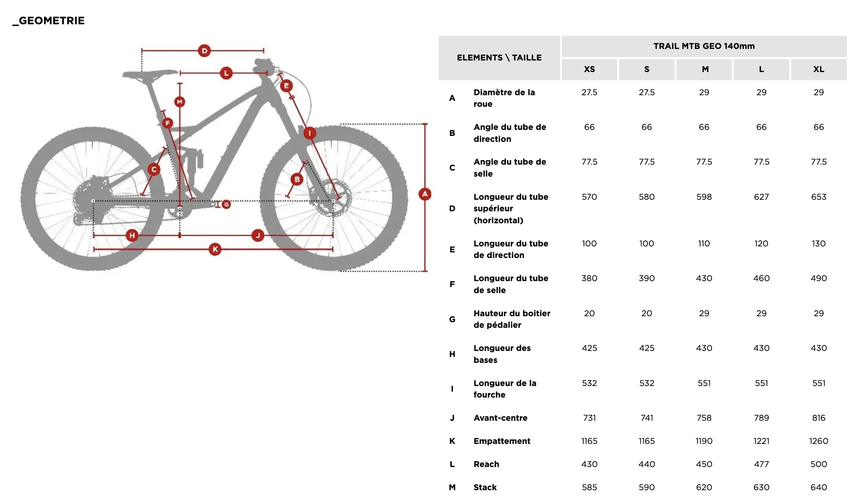Click the red A wheel diameter marker
The height and width of the screenshot is (504, 861).
(x=425, y=194)
